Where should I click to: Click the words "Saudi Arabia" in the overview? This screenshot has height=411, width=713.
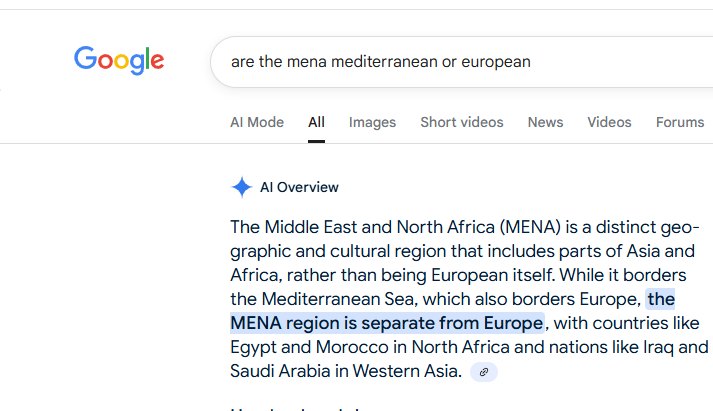tap(280, 371)
